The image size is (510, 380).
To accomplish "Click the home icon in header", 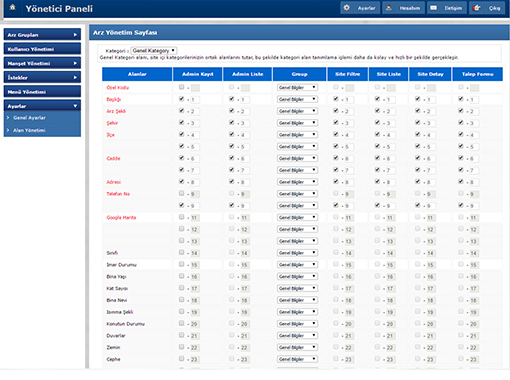I will 13,7.
